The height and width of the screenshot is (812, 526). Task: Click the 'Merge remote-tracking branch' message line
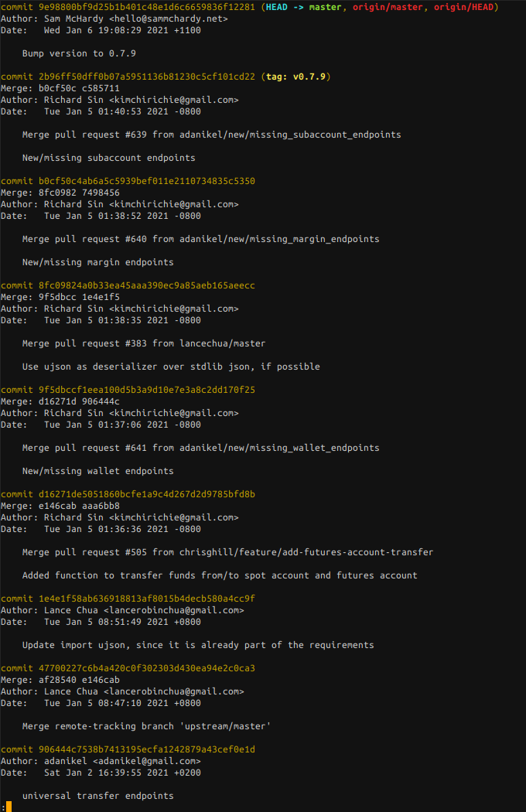[x=144, y=726]
